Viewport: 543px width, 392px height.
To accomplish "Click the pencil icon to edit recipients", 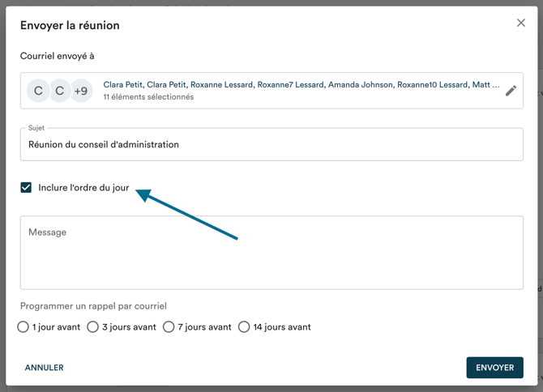I will (x=511, y=91).
